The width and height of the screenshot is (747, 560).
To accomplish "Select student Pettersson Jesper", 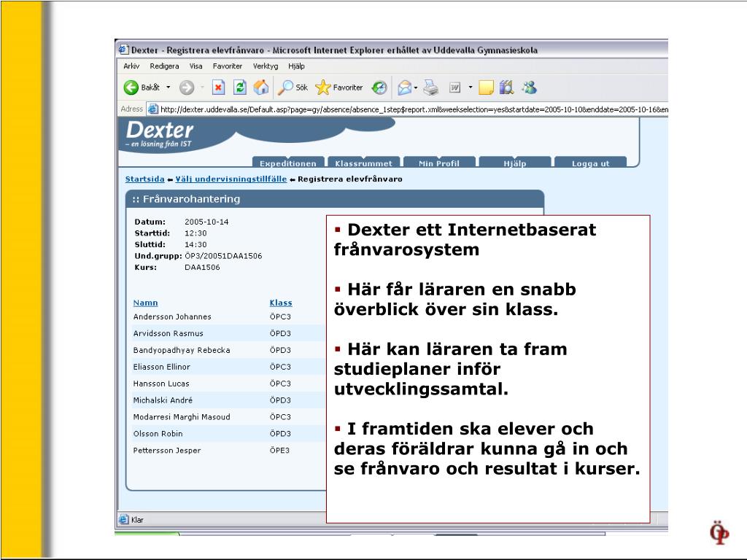I will [167, 450].
